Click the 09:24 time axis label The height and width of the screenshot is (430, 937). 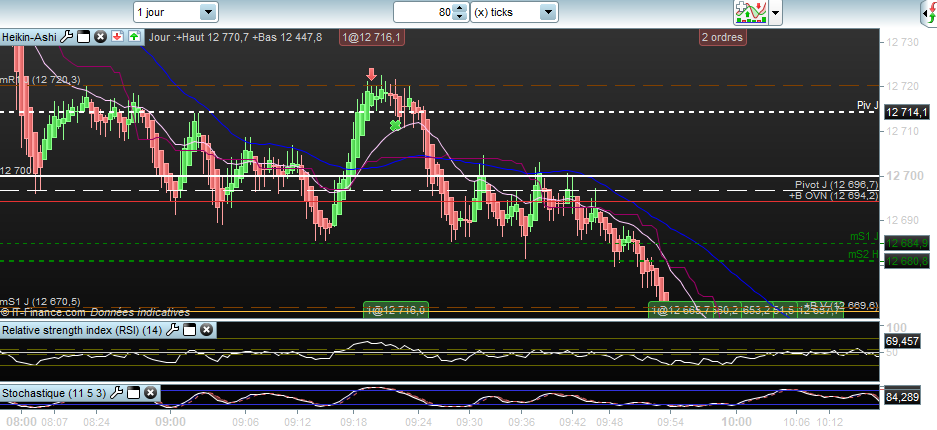coord(418,420)
